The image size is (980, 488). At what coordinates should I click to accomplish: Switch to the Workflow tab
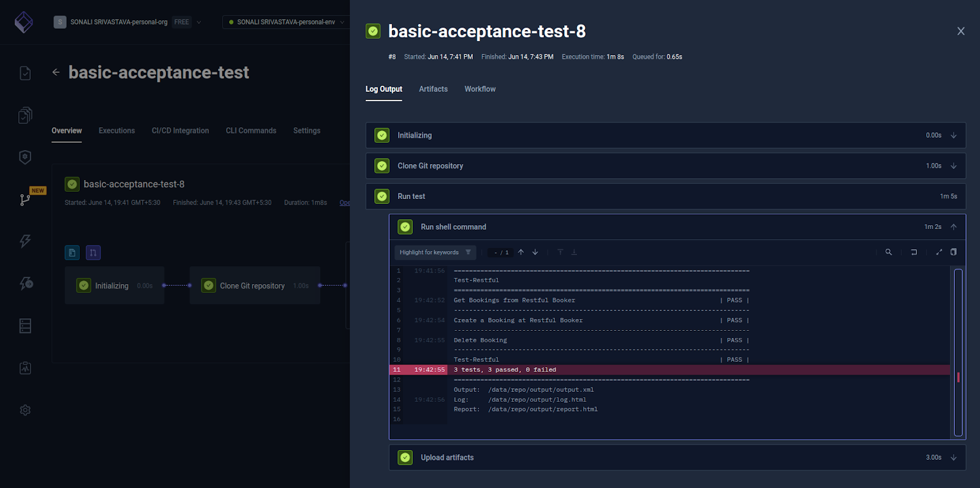[480, 89]
